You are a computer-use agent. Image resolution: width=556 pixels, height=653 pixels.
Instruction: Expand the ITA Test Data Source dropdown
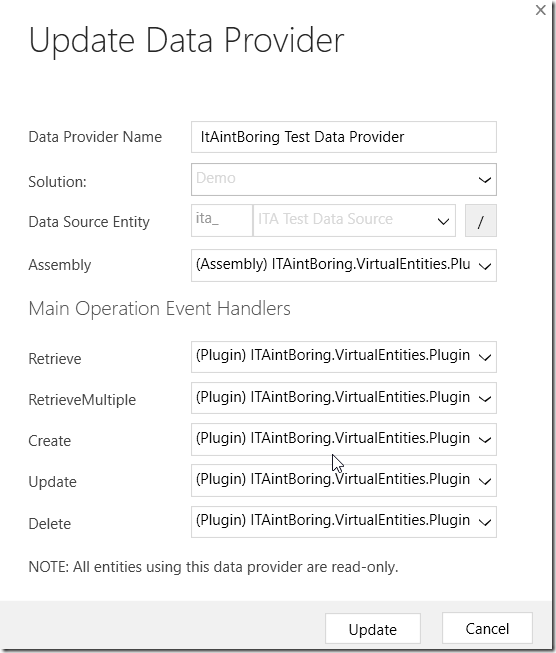click(x=354, y=221)
